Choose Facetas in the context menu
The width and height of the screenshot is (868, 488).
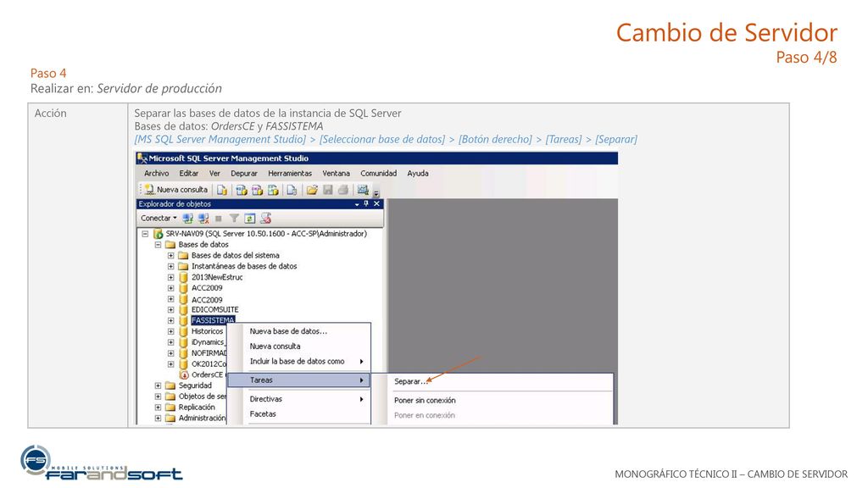pos(299,413)
